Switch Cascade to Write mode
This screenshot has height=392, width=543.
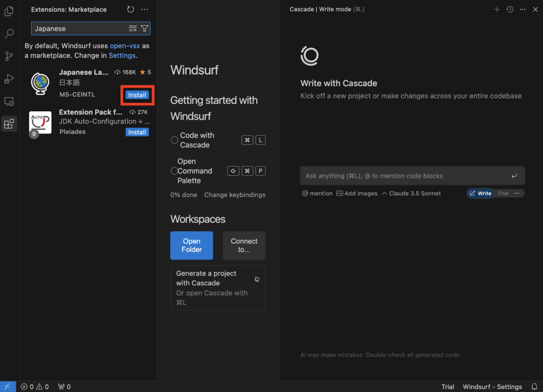(x=480, y=194)
